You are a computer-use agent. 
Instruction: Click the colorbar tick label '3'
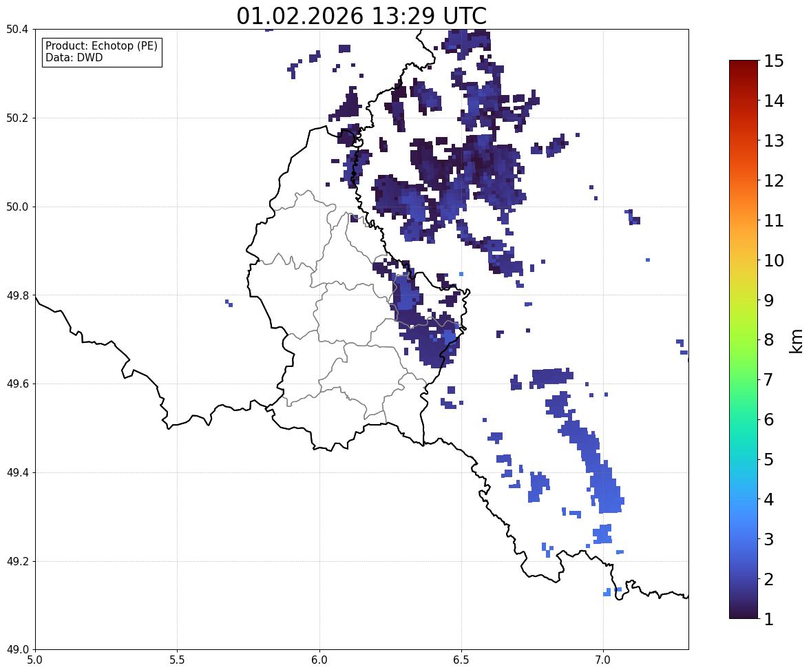(769, 539)
